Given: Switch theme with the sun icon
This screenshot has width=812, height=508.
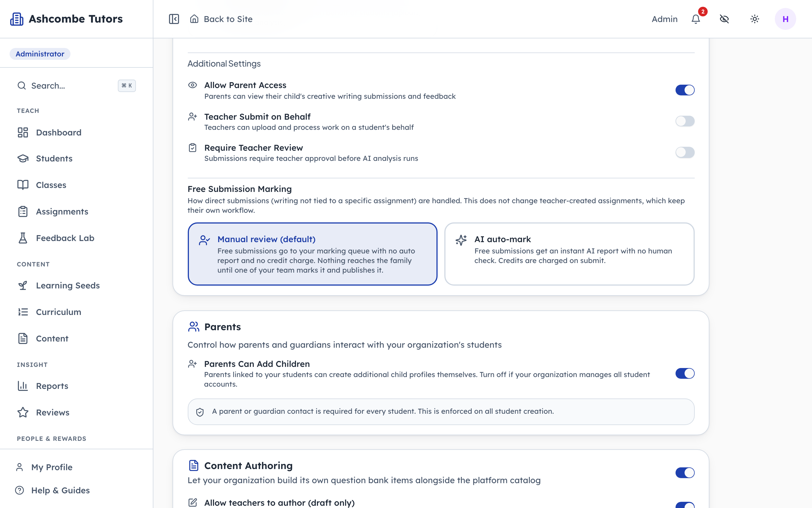Looking at the screenshot, I should pos(754,19).
